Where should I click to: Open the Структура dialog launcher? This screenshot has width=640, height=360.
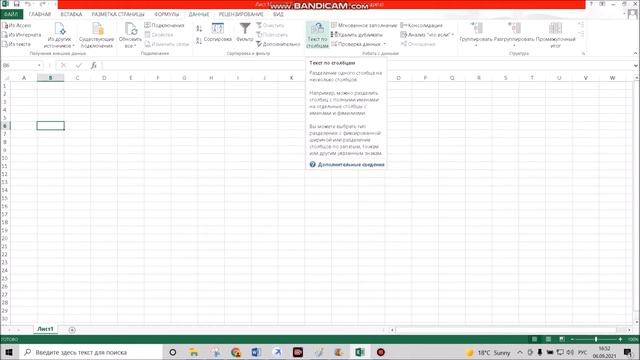click(x=583, y=53)
